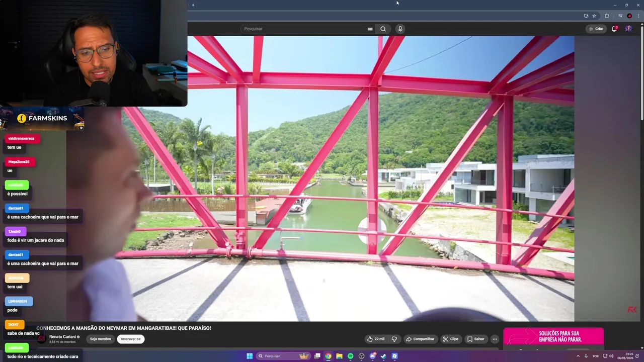
Task: Click chat message 'todo rio e tecnicamente criado cara'
Action: (x=43, y=356)
